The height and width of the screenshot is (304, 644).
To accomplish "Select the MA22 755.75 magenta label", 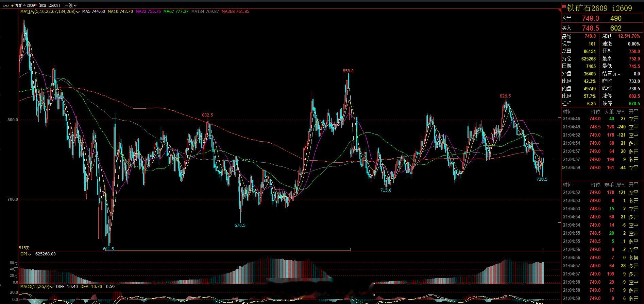I will (x=148, y=12).
